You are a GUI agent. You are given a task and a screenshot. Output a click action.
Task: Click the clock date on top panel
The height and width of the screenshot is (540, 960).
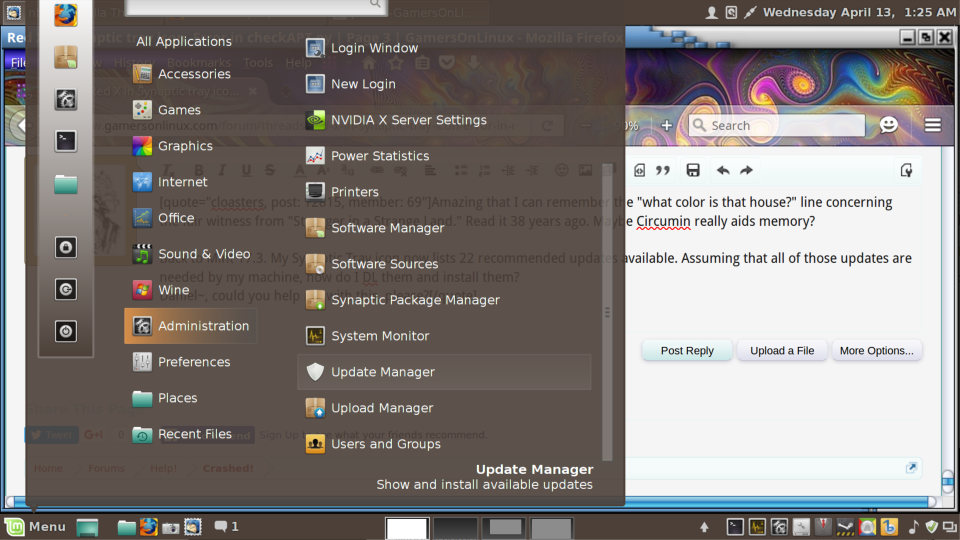point(859,12)
